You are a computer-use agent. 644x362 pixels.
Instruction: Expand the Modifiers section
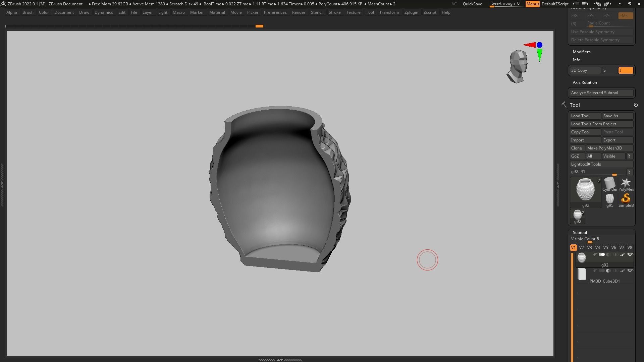[582, 52]
